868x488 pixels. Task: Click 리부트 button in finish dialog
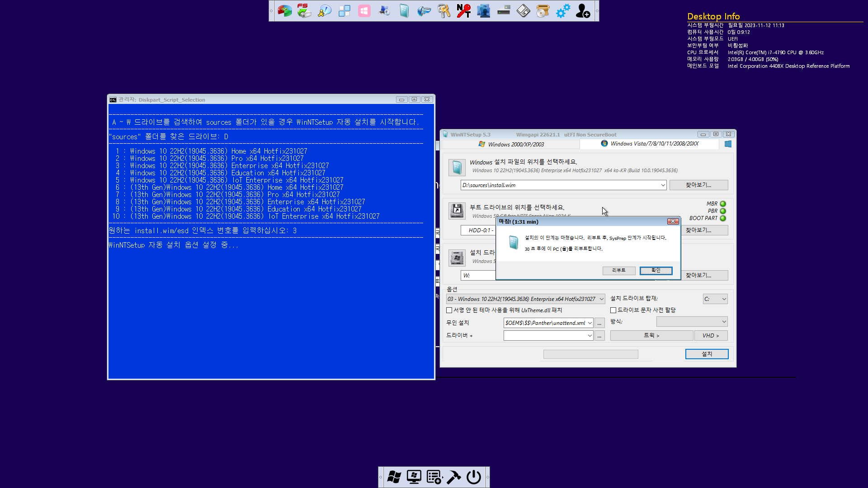[619, 270]
